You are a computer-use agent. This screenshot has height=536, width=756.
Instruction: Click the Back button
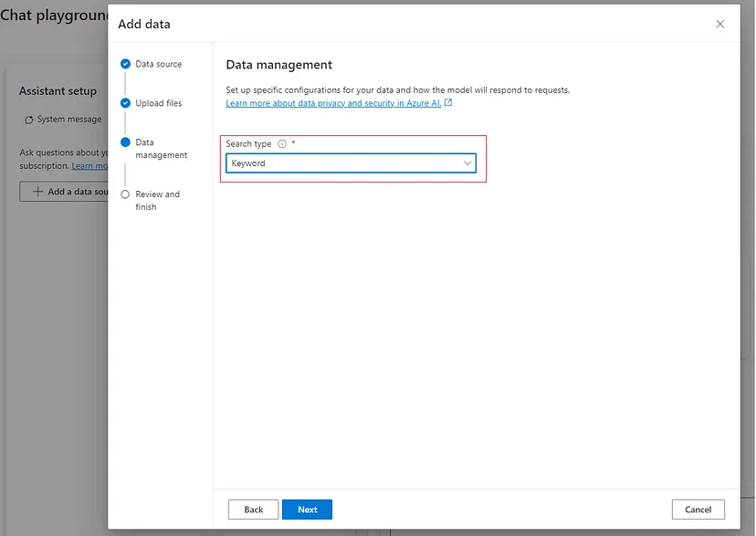253,510
